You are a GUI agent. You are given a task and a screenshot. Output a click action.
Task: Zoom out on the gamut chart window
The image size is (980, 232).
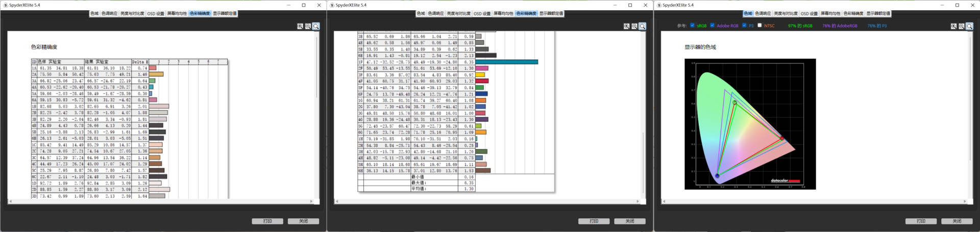961,26
